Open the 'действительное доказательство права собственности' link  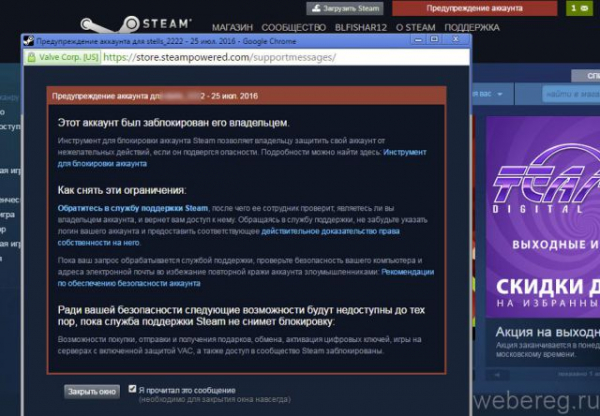pyautogui.click(x=229, y=237)
